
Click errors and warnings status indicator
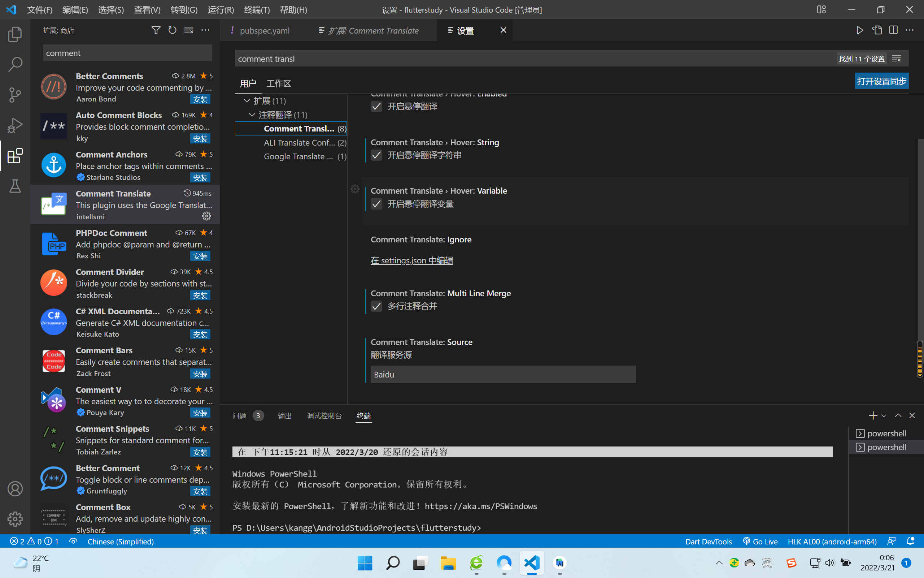pos(34,541)
